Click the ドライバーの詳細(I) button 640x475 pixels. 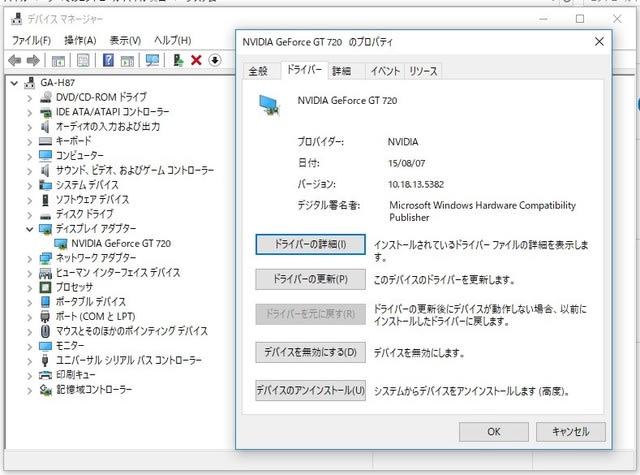tap(310, 244)
